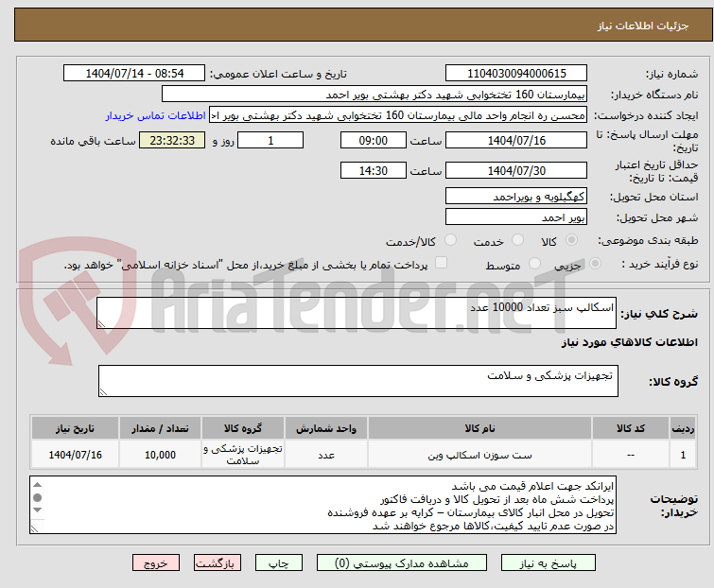Click the جزئیات اطلاعات نیاز page header

coord(642,26)
